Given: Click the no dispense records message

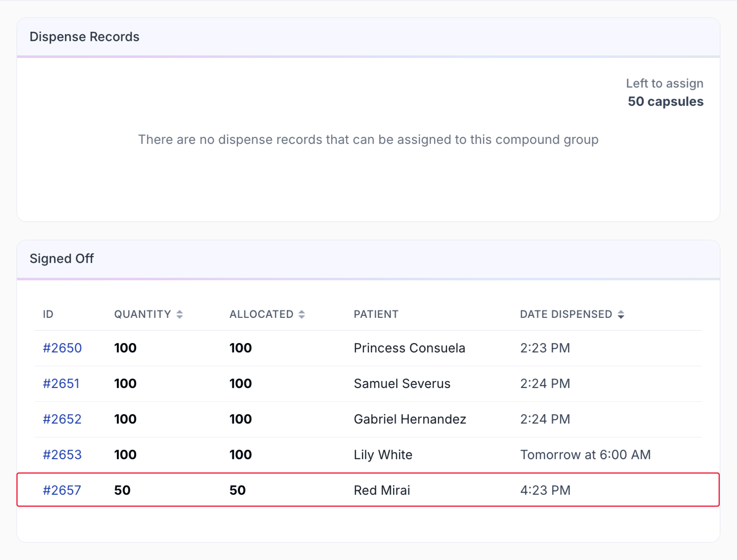Looking at the screenshot, I should [368, 139].
